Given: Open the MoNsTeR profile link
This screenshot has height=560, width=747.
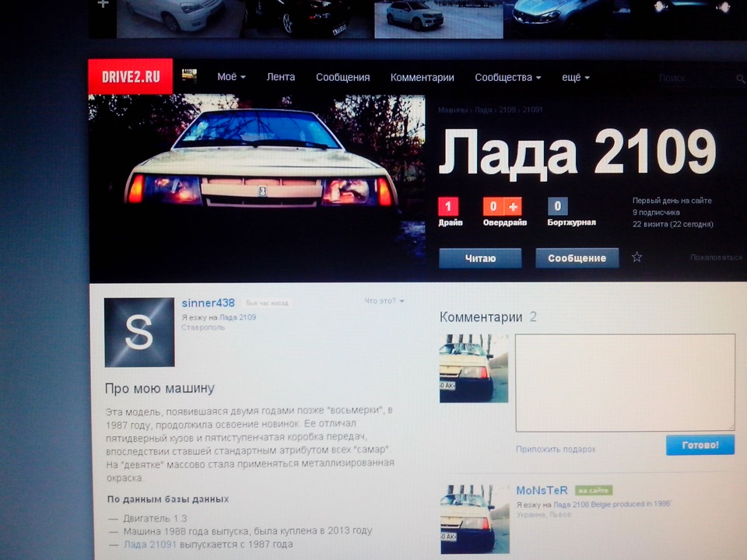Looking at the screenshot, I should pyautogui.click(x=542, y=491).
